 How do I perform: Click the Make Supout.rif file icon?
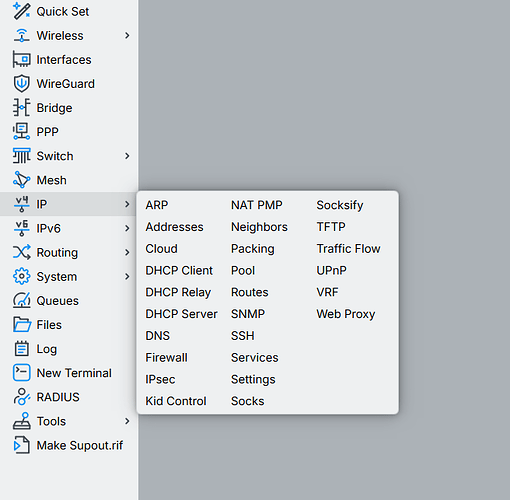tap(21, 445)
